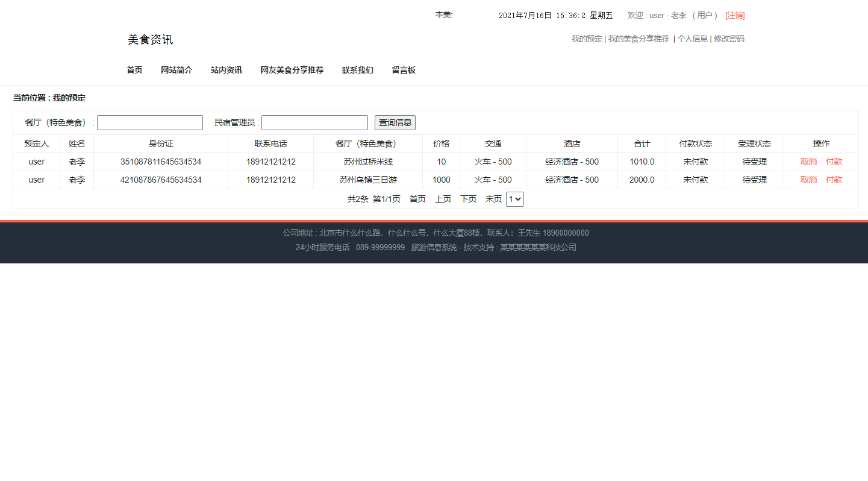Go to 上页 previous page
Viewport: 868px width, 481px height.
coord(443,199)
